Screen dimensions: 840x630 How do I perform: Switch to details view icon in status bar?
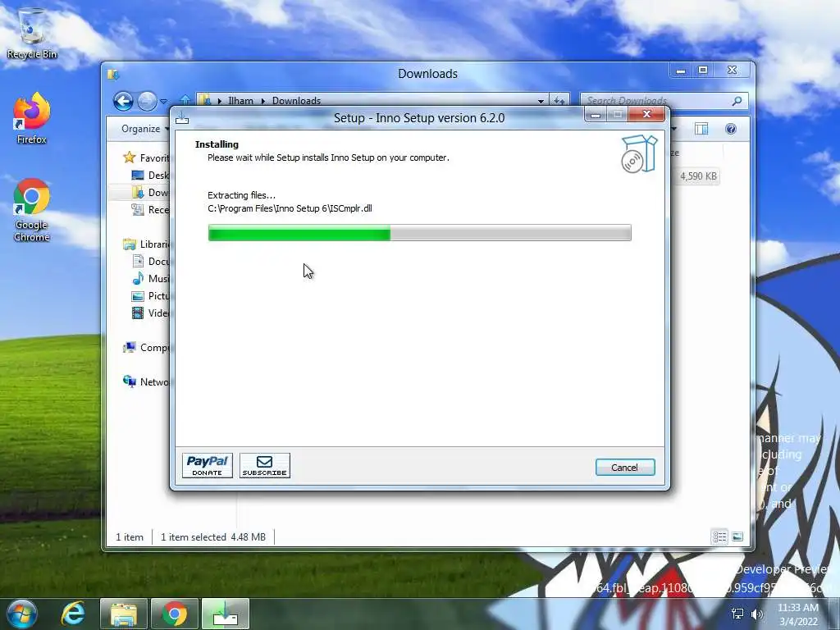coord(720,536)
